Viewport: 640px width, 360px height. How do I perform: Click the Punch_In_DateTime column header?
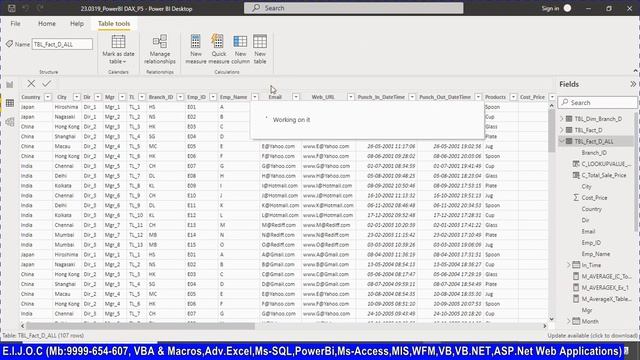pyautogui.click(x=381, y=97)
